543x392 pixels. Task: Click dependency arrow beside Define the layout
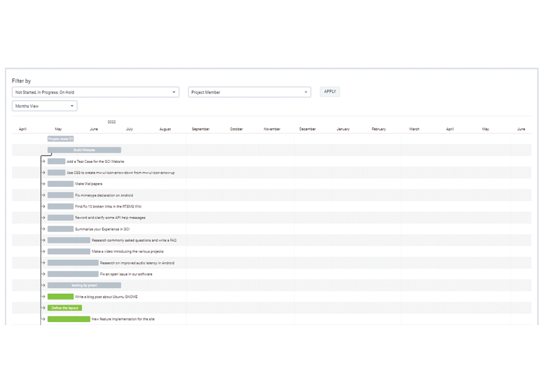(x=43, y=308)
